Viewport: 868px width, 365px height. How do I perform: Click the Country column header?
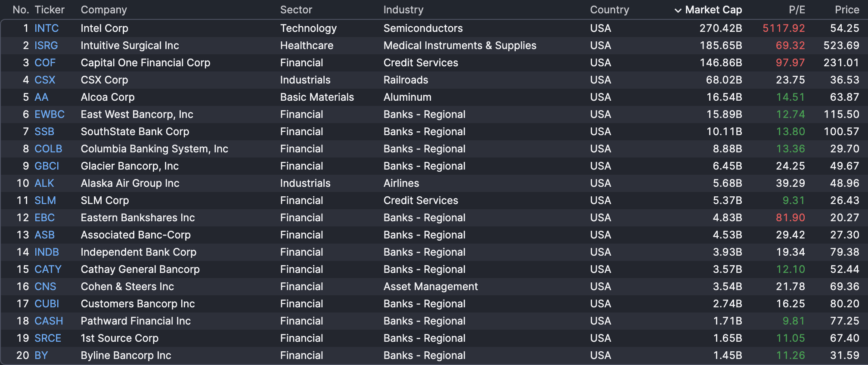coord(609,10)
